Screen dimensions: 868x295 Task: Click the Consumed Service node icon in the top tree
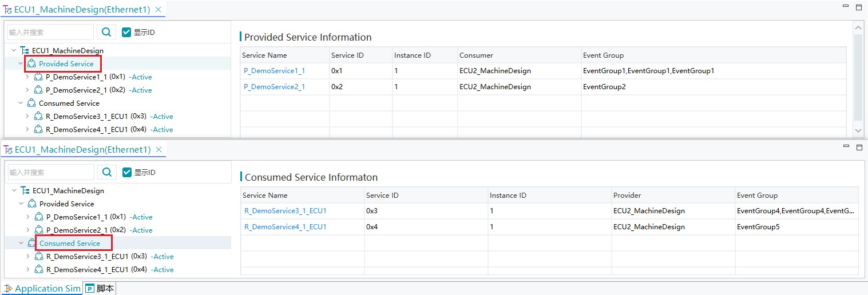coord(31,103)
